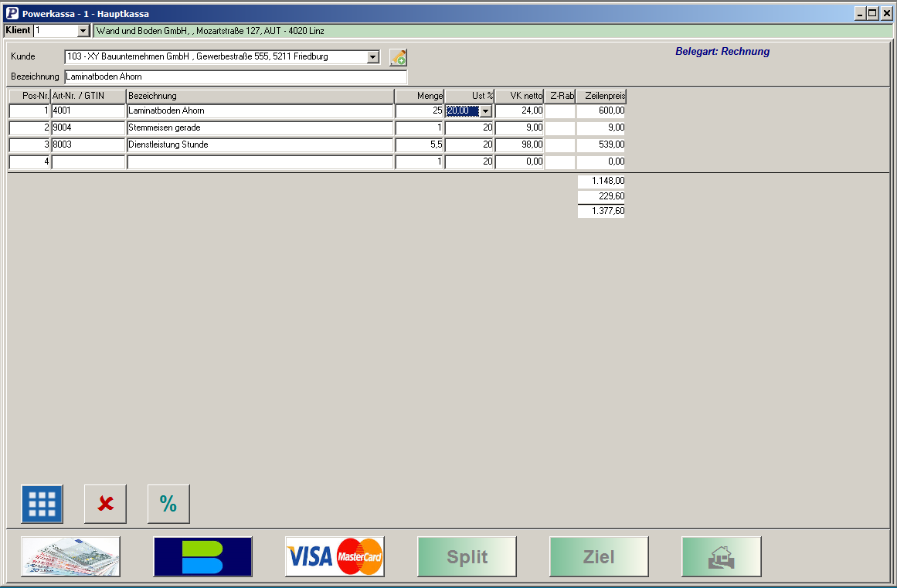The image size is (897, 588).
Task: Select the empty Art-Nr. field in row 4
Action: pos(88,162)
